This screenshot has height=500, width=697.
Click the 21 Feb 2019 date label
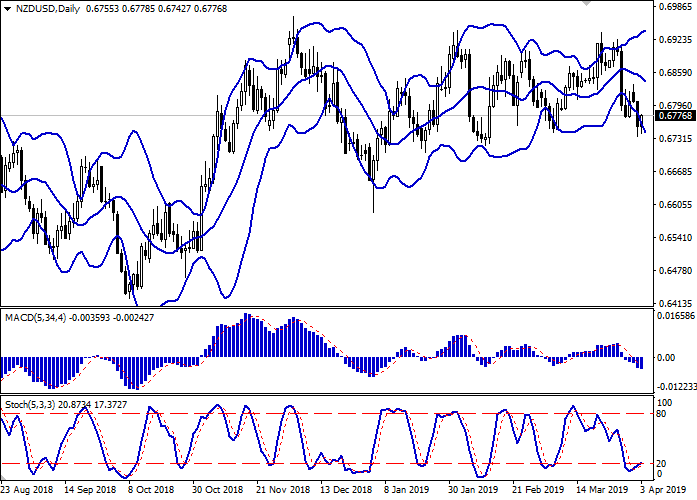pos(538,490)
